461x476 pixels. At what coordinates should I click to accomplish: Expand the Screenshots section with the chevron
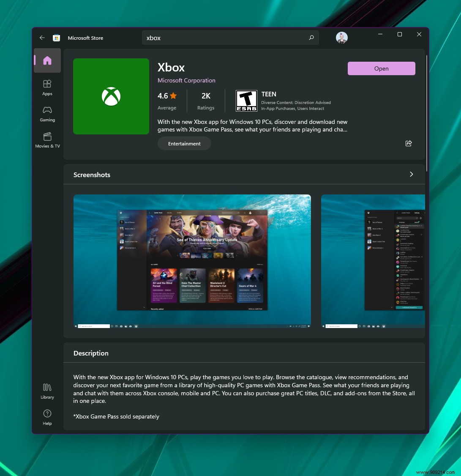pos(411,174)
